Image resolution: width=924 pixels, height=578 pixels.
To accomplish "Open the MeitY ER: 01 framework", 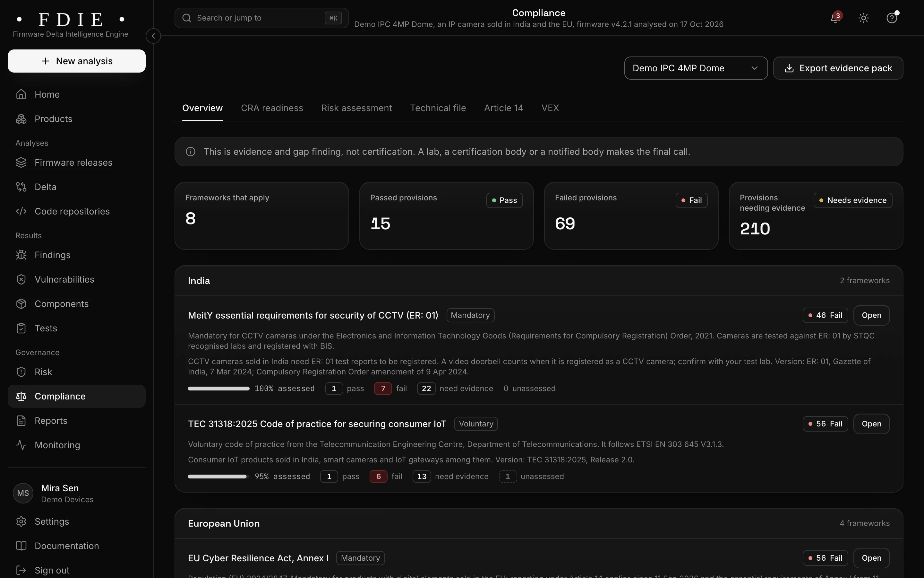I will (x=871, y=315).
